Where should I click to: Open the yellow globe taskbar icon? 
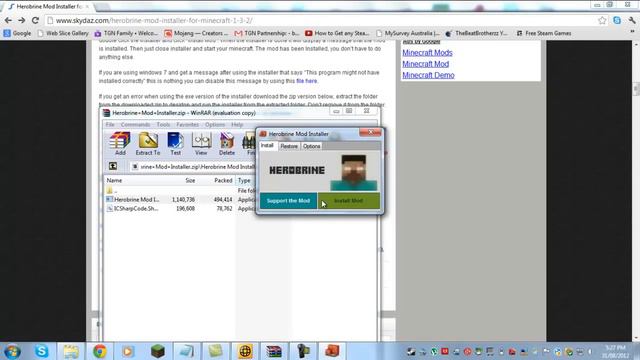coord(245,351)
